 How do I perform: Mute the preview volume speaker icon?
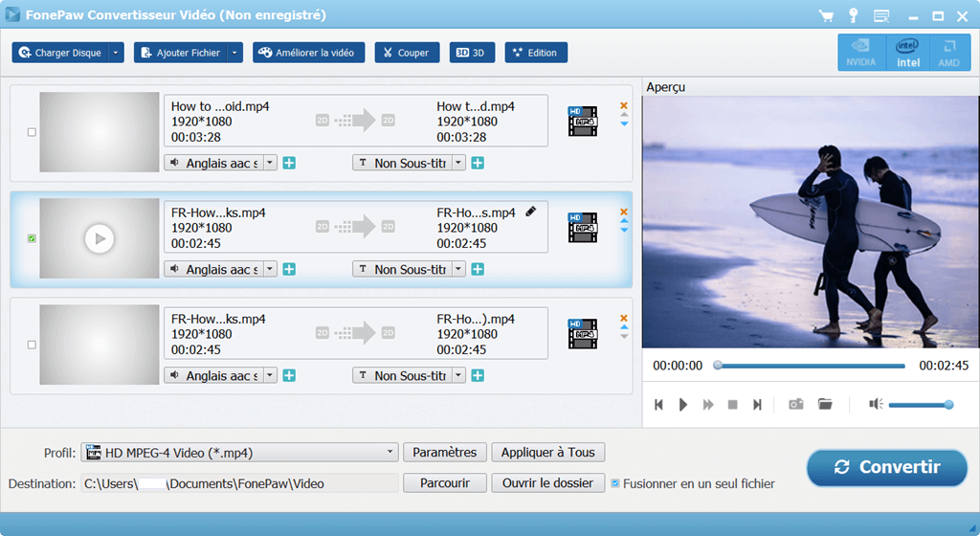pyautogui.click(x=875, y=405)
